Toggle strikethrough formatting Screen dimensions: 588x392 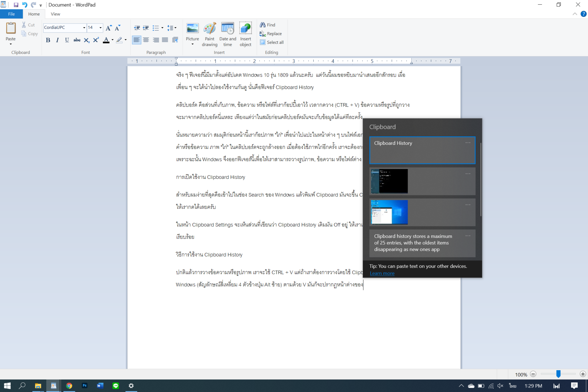pos(77,40)
